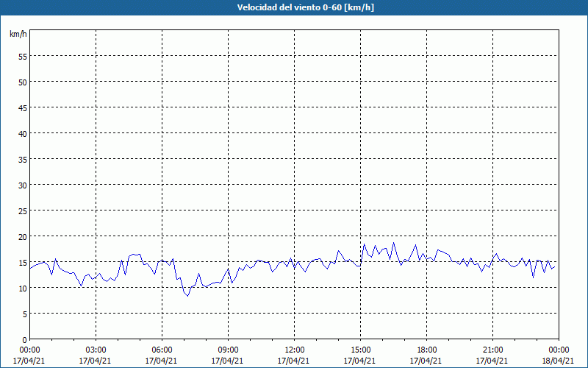This screenshot has height=368, width=588.
Task: Click the 15:00 time label on the x-axis
Action: pos(360,350)
